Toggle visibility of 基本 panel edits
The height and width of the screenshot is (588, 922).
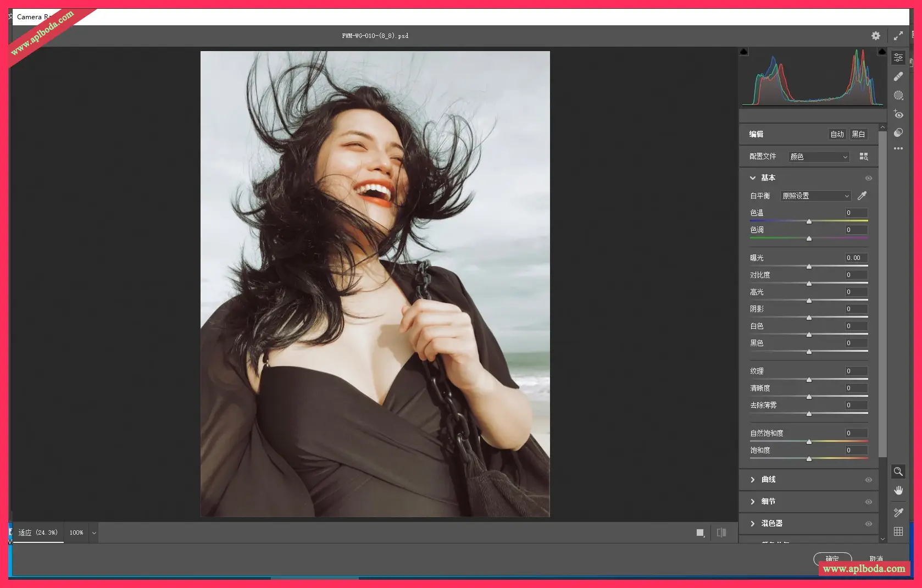(869, 178)
